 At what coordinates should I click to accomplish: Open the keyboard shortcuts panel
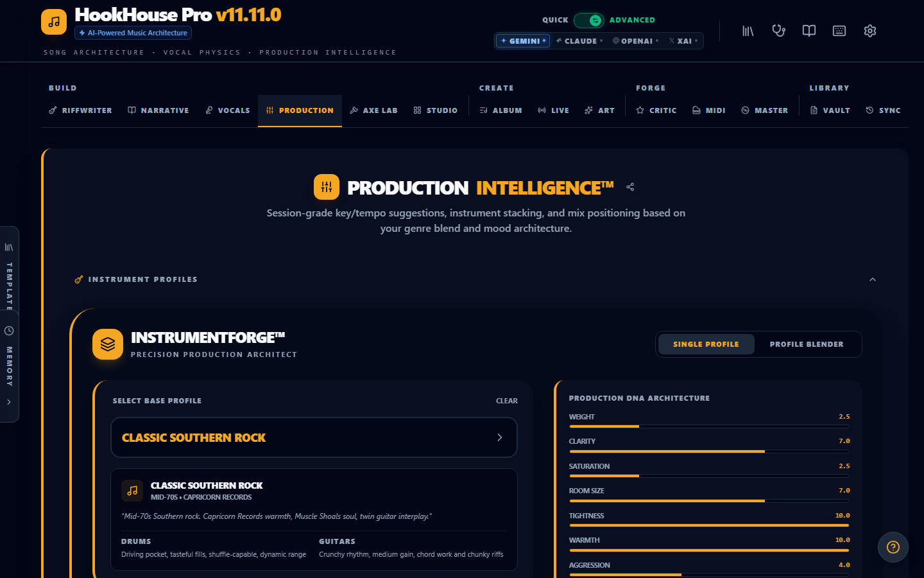839,30
